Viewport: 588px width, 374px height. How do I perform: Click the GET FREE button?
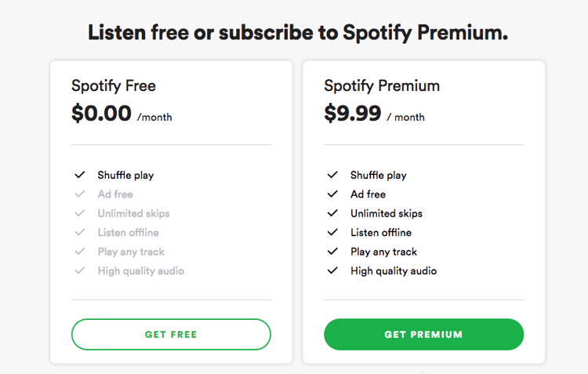click(171, 334)
